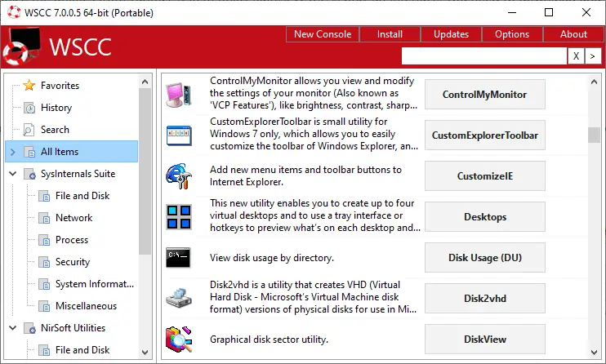This screenshot has height=364, width=606.
Task: Launch CustomExplorerToolbar with its button
Action: (x=484, y=135)
